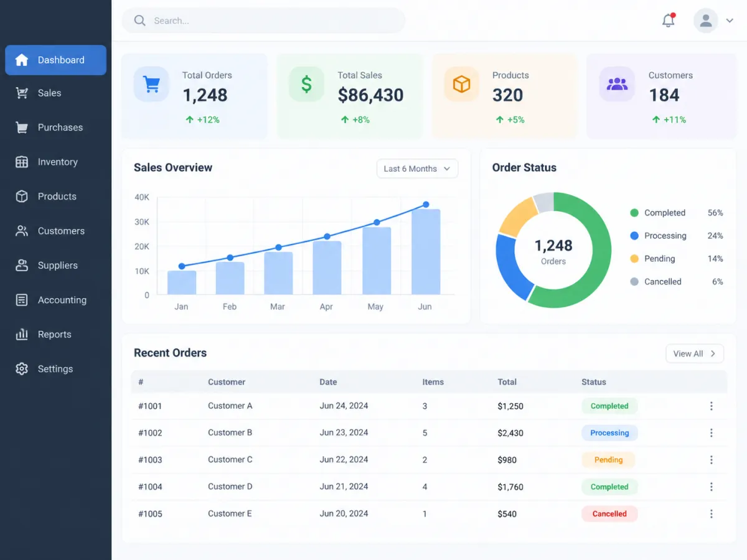Click the Total Orders cart icon
Viewport: 747px width, 560px height.
click(151, 84)
